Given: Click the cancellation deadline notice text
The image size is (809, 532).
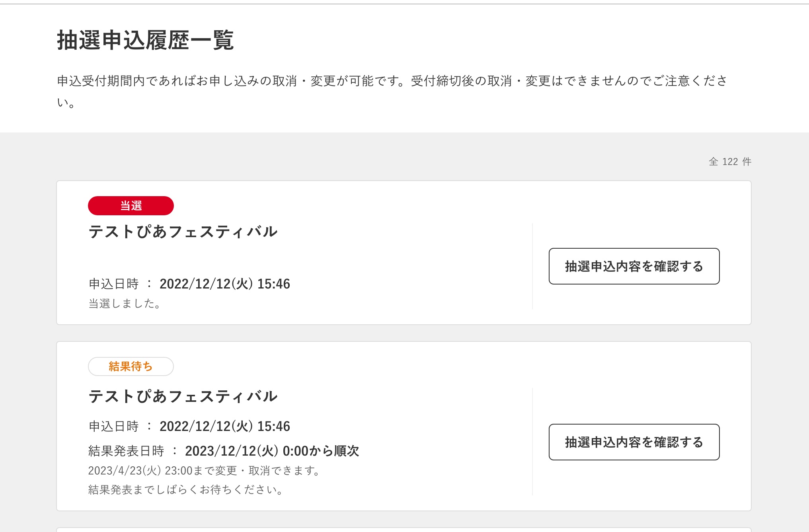Looking at the screenshot, I should point(204,472).
